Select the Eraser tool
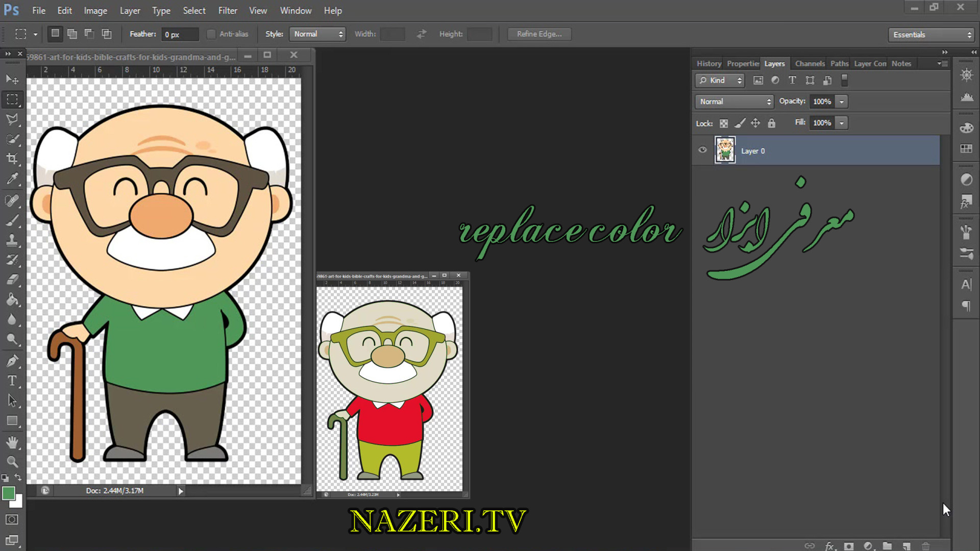 click(12, 280)
